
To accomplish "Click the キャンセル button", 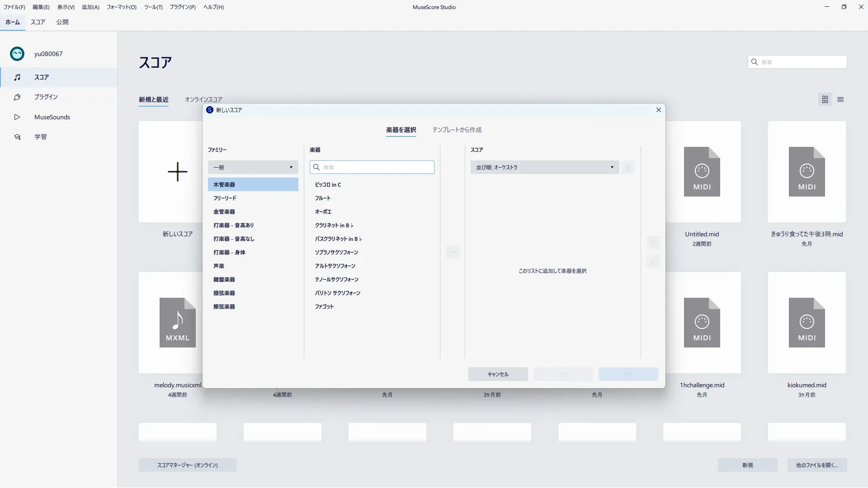I will [498, 374].
